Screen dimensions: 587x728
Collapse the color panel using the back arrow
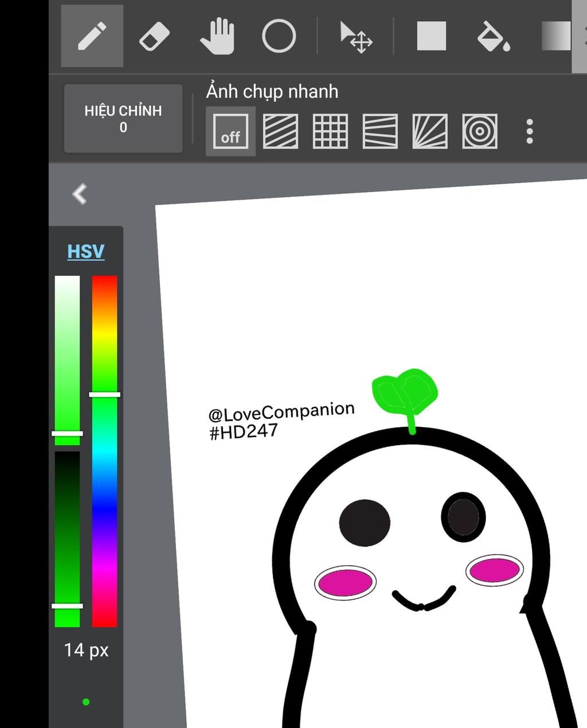point(80,194)
